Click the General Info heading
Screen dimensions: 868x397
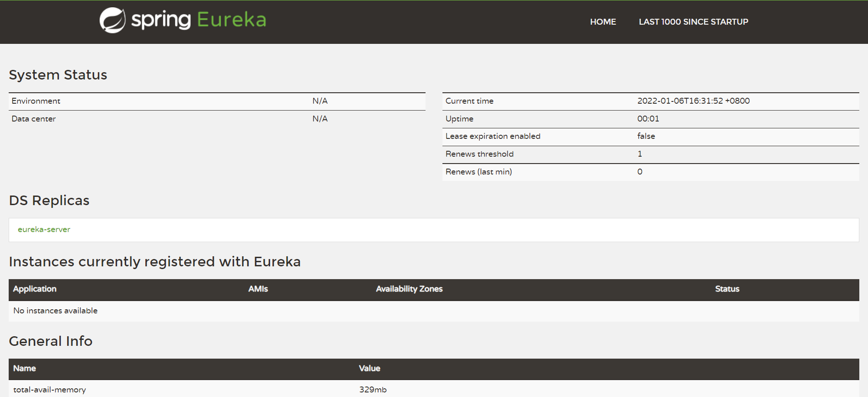[x=51, y=341]
